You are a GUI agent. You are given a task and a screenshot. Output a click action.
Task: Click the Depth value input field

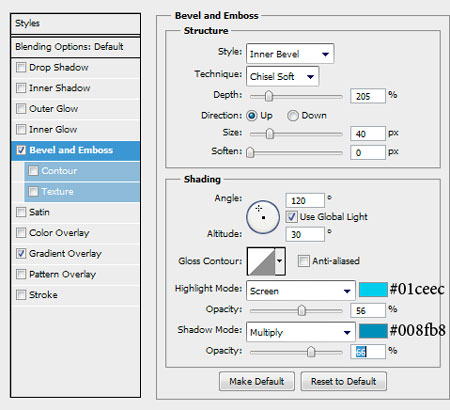point(368,96)
